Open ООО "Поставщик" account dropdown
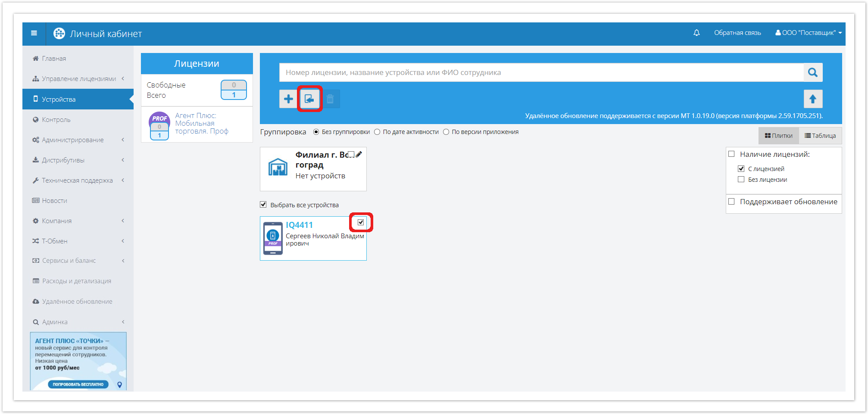Screen dimensions: 868x414 pyautogui.click(x=808, y=33)
